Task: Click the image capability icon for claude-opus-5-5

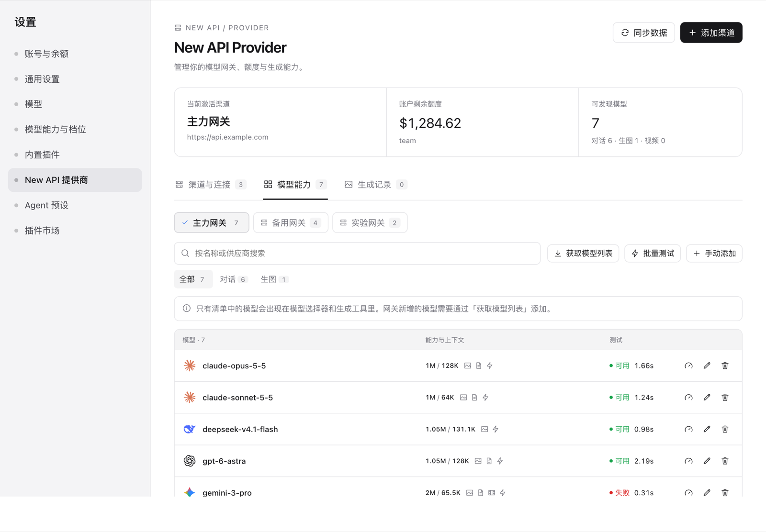Action: tap(468, 366)
